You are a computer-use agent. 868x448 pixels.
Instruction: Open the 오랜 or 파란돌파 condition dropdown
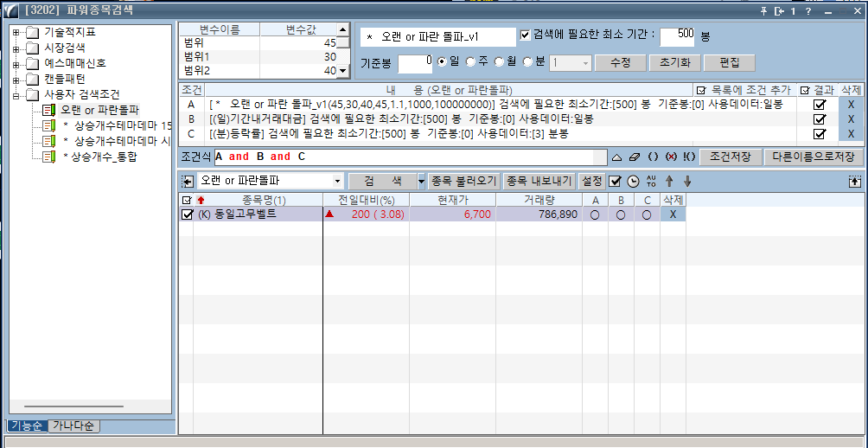pyautogui.click(x=337, y=182)
